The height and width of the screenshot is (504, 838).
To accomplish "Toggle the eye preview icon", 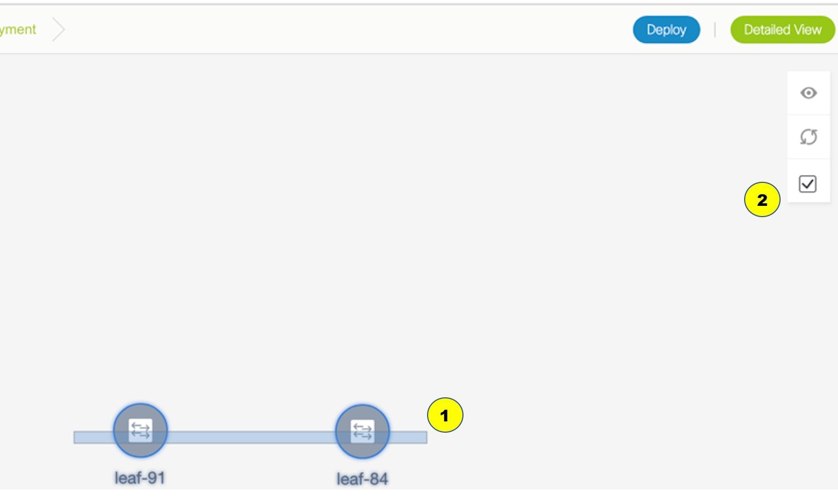I will point(808,93).
